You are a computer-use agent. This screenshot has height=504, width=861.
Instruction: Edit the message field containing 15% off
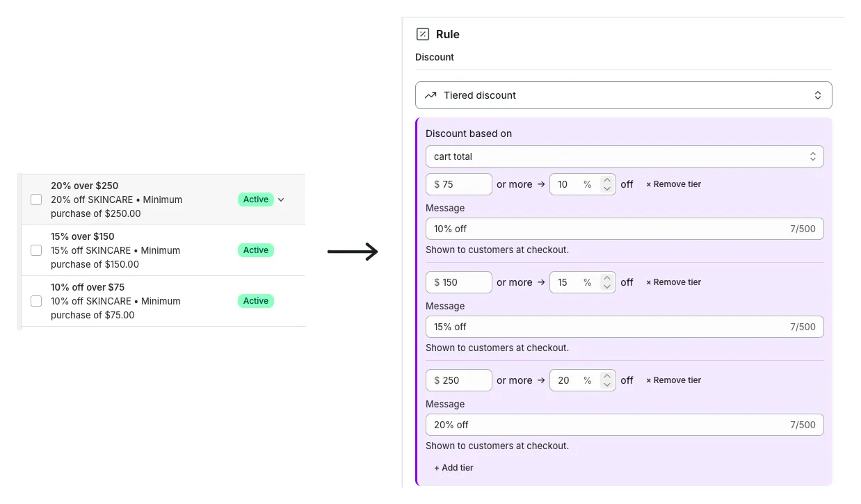point(625,327)
